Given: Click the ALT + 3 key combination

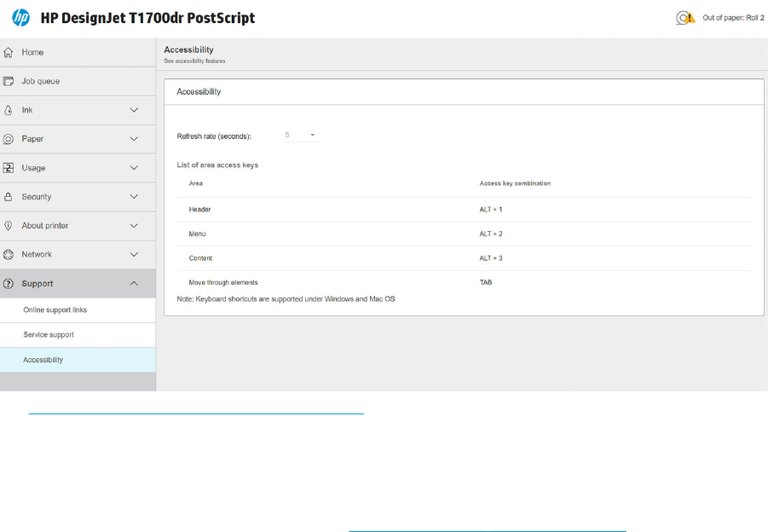Looking at the screenshot, I should point(491,258).
